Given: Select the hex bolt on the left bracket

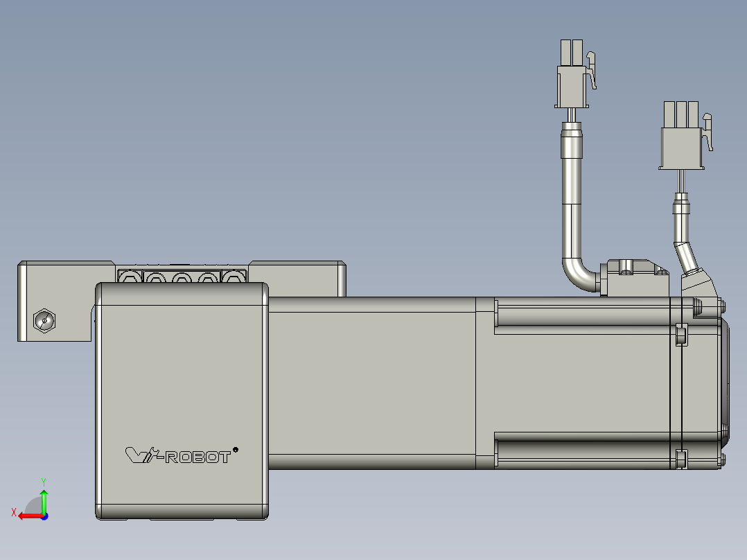Looking at the screenshot, I should point(44,320).
